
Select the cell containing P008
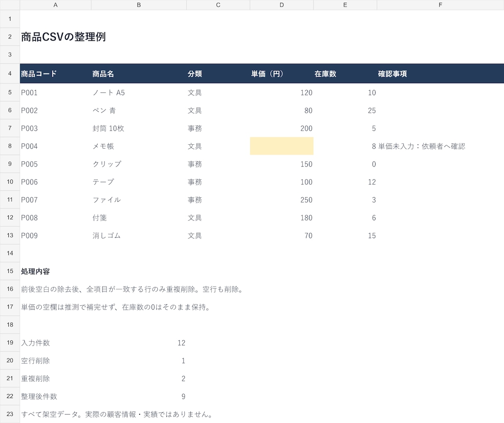tap(55, 217)
